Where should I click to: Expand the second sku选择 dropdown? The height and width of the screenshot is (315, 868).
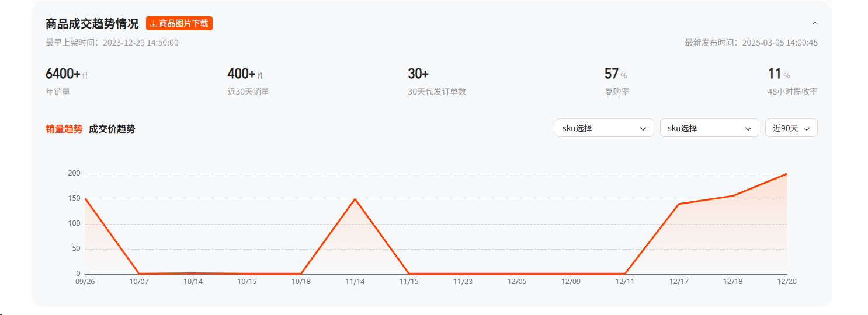coord(709,128)
